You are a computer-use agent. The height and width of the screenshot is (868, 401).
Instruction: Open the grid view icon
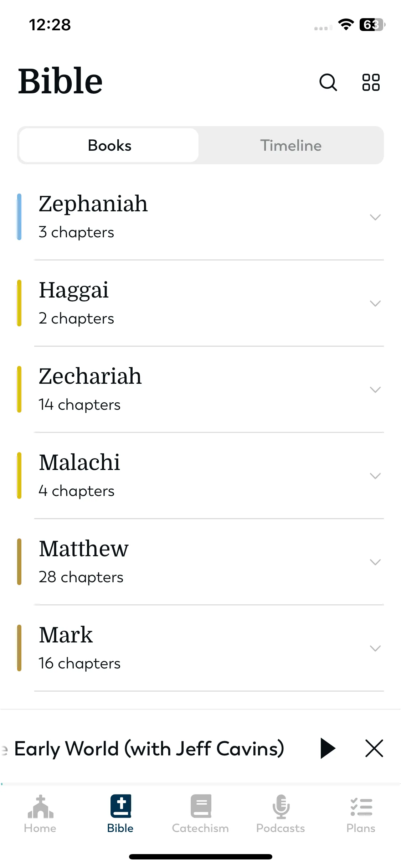click(x=371, y=83)
